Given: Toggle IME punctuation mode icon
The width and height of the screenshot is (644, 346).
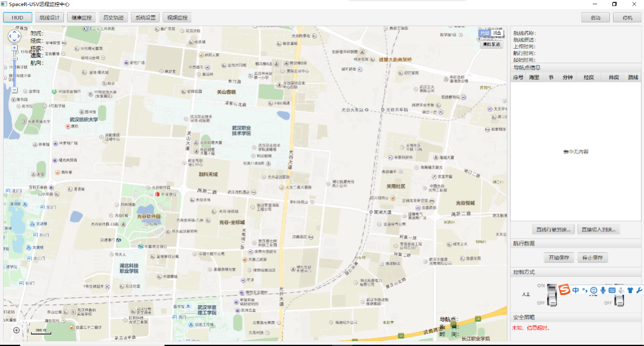Looking at the screenshot, I should coord(584,290).
